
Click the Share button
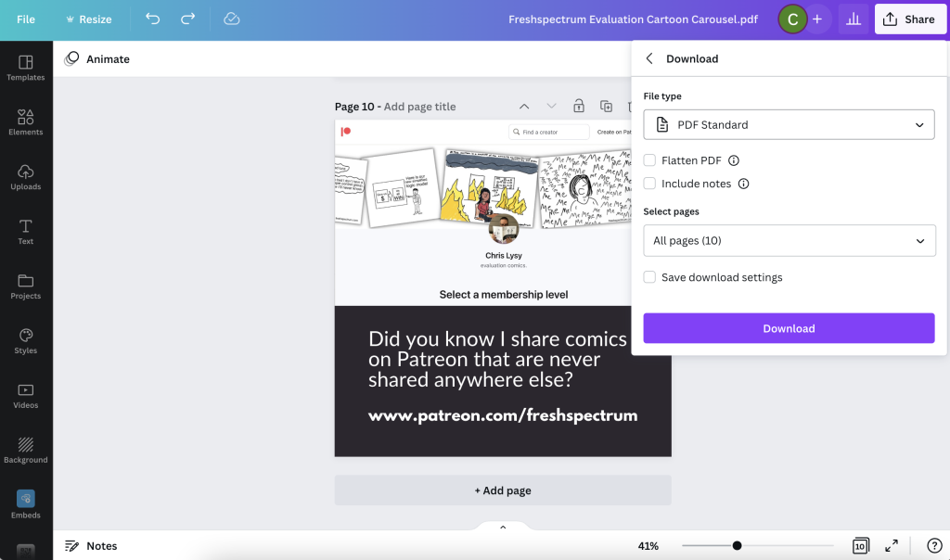pos(910,19)
